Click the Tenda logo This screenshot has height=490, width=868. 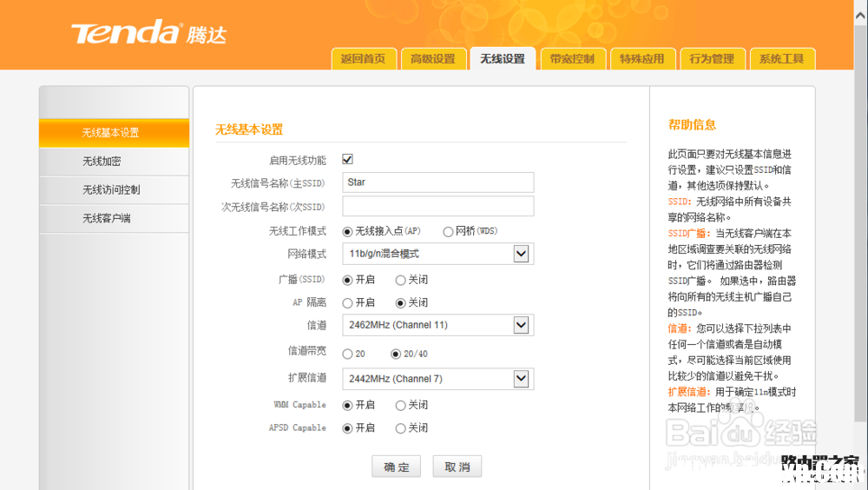pyautogui.click(x=148, y=33)
